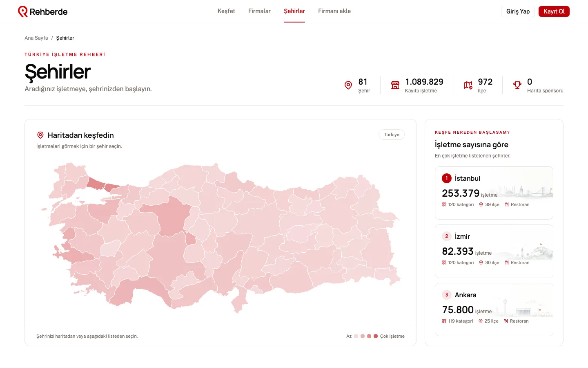
Task: Go to the Firmalar page
Action: tap(259, 11)
